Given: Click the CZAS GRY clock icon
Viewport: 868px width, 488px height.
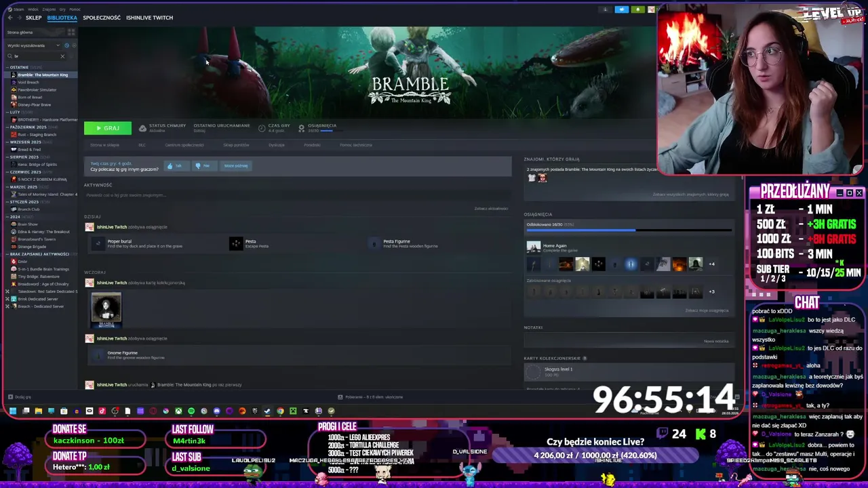Looking at the screenshot, I should (x=262, y=127).
